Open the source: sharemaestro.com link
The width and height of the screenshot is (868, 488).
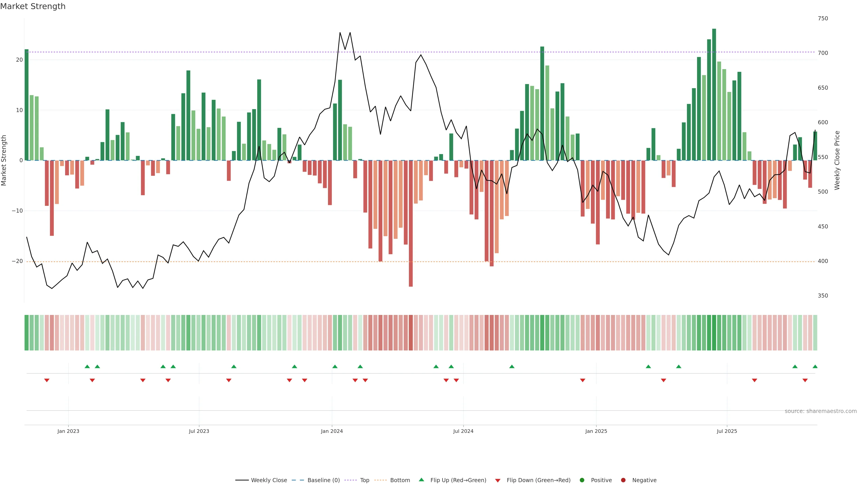(821, 411)
